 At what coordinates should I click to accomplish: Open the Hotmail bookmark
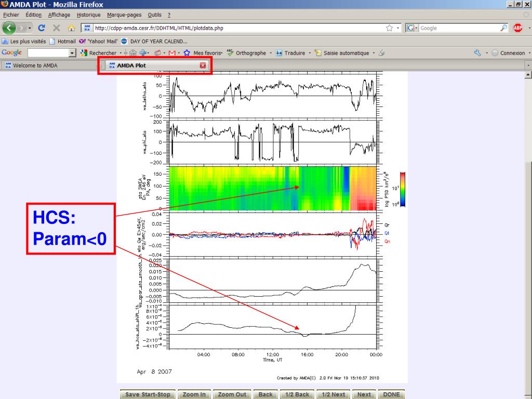point(62,42)
